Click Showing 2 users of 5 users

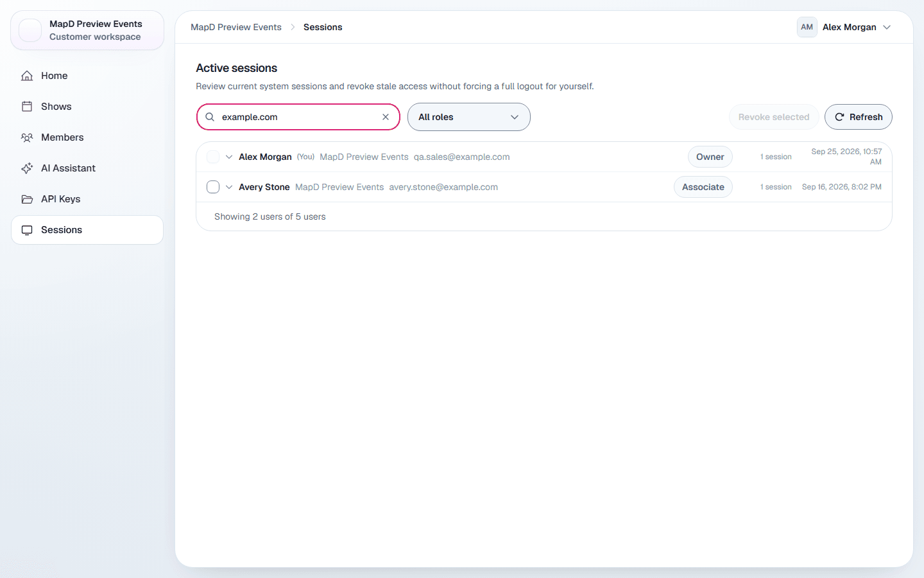pyautogui.click(x=270, y=216)
